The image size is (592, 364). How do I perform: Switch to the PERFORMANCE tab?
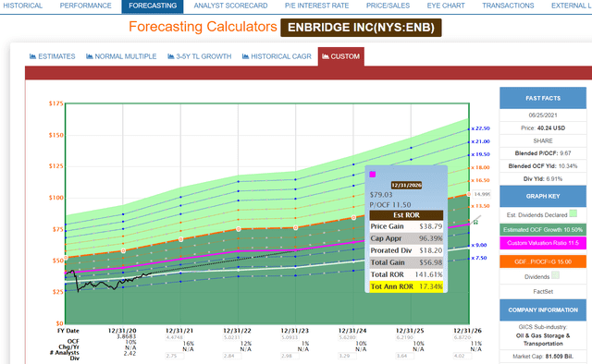coord(86,6)
